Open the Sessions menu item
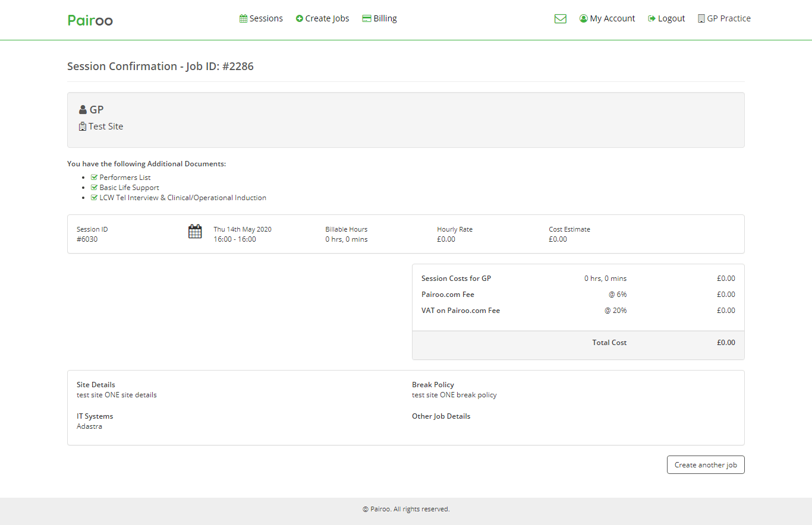 [266, 18]
